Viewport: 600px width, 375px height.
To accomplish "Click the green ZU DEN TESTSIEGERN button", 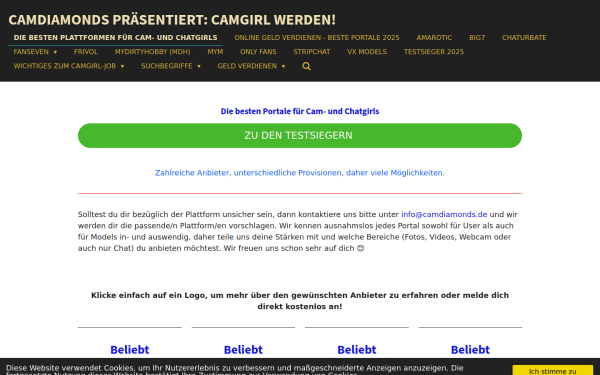I will (x=300, y=135).
